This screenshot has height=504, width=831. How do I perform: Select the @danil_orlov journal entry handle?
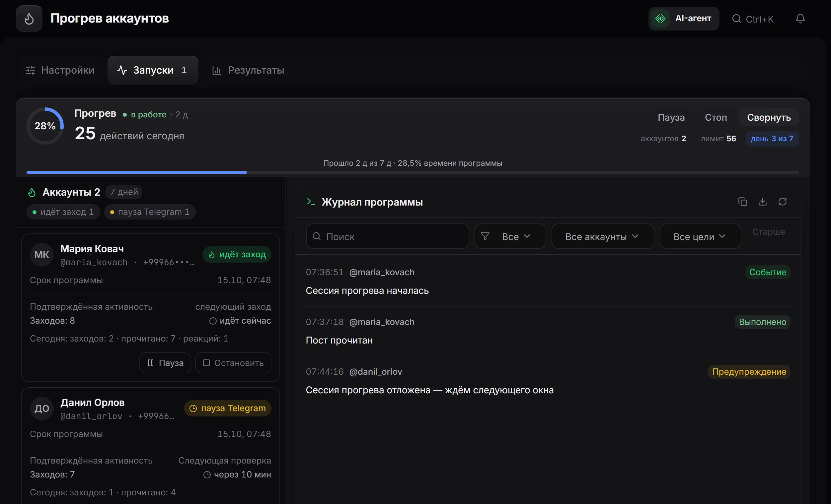click(x=375, y=372)
